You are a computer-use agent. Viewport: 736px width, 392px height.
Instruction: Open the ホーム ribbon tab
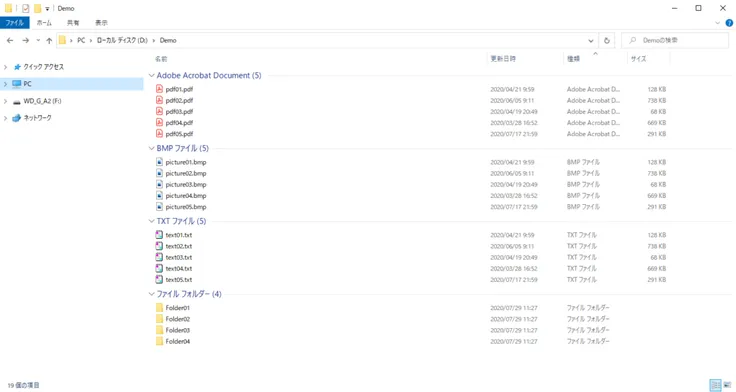[x=44, y=23]
